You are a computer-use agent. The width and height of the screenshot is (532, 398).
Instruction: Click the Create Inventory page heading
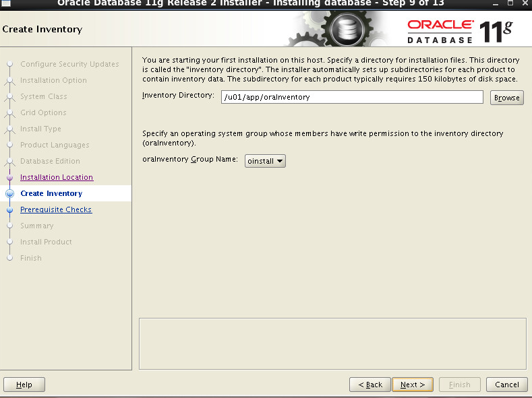coord(42,29)
